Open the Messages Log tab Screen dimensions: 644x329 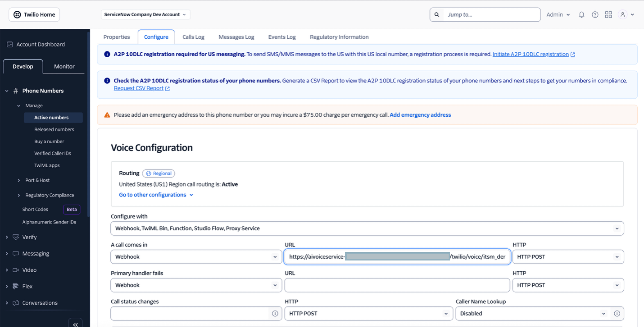(236, 37)
